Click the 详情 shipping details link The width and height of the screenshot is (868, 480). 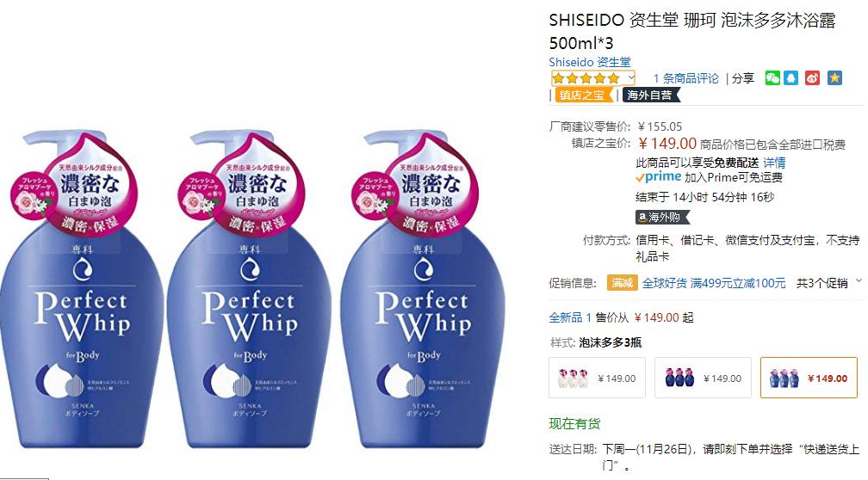[x=774, y=163]
